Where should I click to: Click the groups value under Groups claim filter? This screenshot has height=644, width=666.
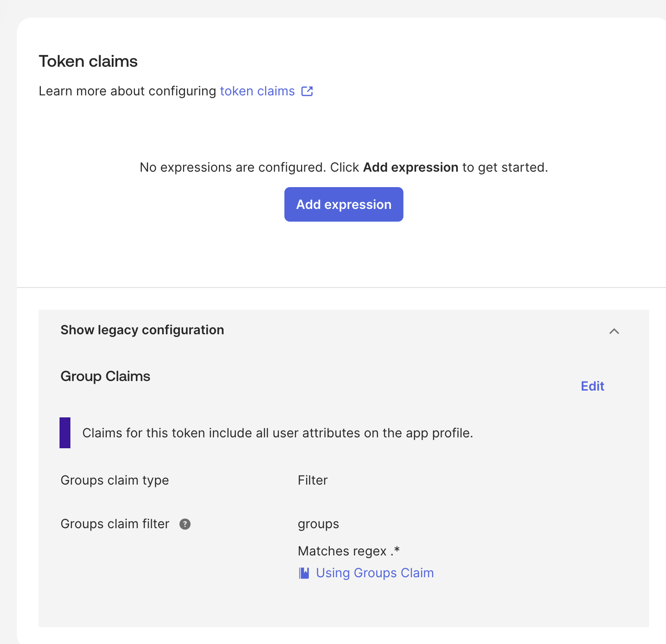tap(318, 524)
